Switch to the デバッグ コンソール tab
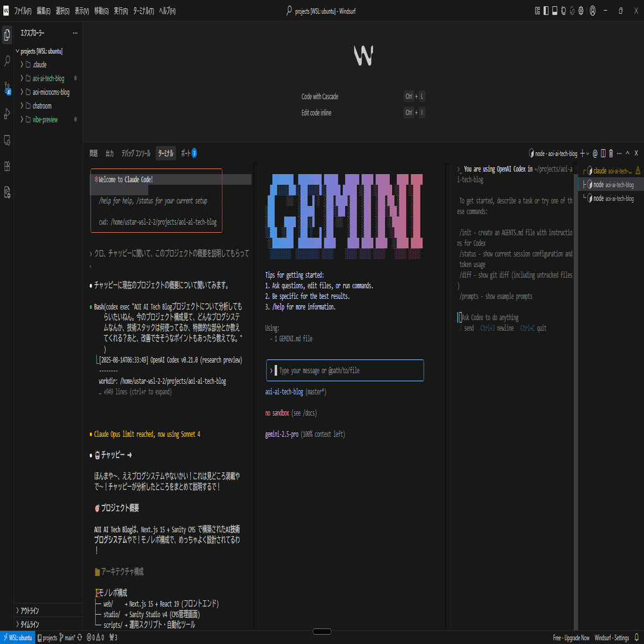The width and height of the screenshot is (644, 644). click(135, 153)
